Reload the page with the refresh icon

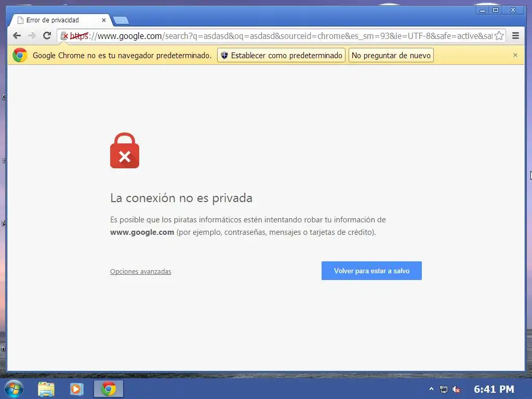click(47, 35)
